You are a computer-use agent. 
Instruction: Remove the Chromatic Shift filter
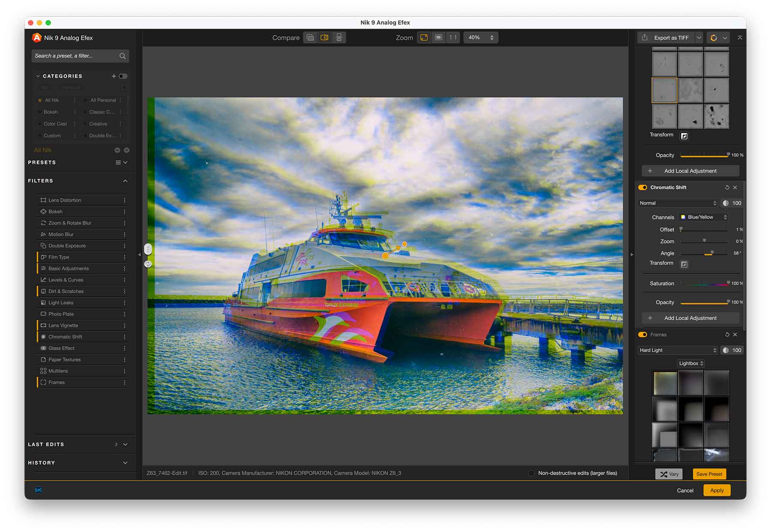pyautogui.click(x=735, y=187)
